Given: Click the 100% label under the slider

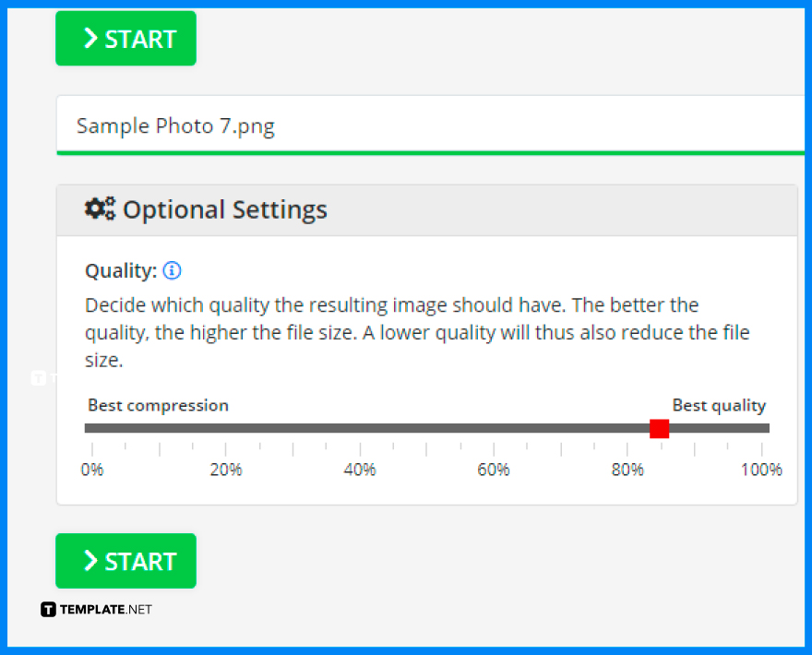Looking at the screenshot, I should tap(760, 469).
